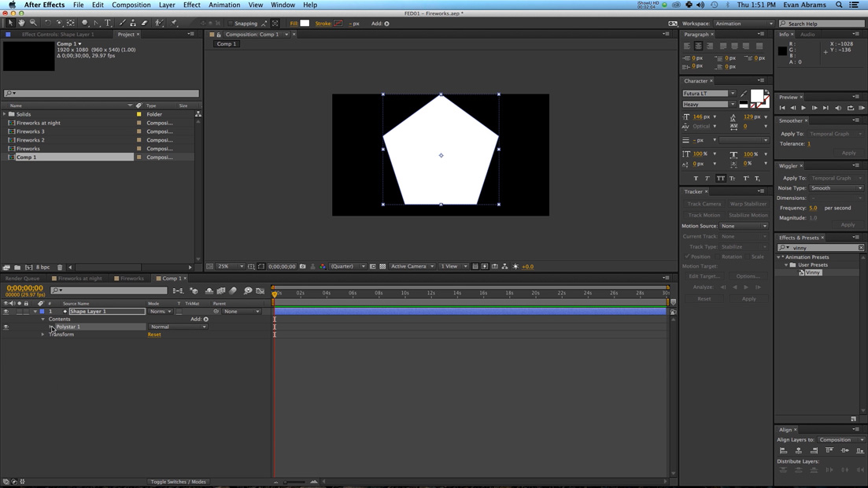Collapse the Contents group
Viewport: 868px width, 488px height.
click(x=42, y=319)
